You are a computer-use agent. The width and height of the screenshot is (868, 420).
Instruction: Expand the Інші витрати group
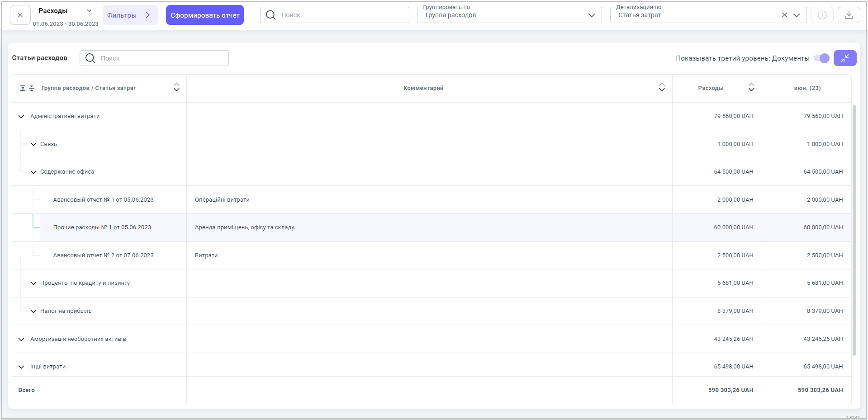coord(21,367)
